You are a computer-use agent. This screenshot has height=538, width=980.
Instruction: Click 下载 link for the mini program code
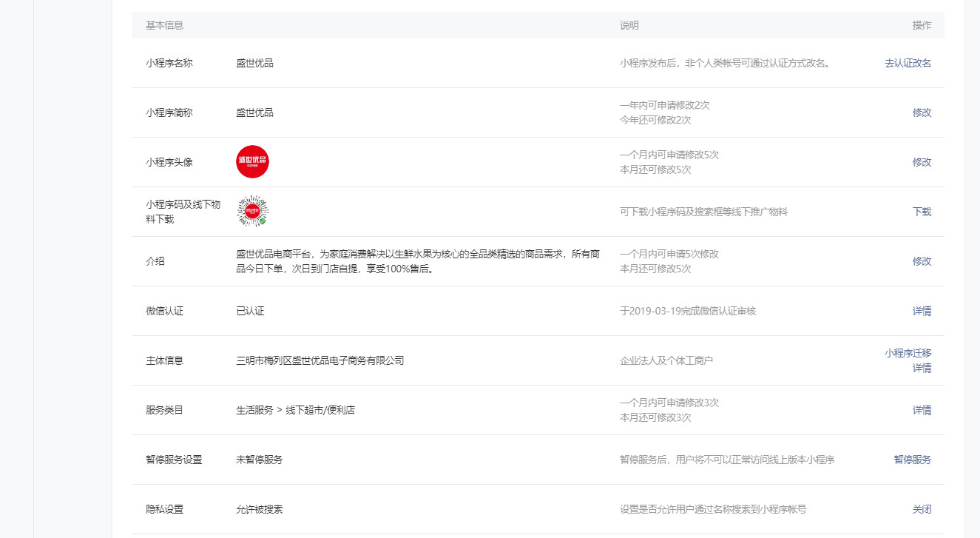click(922, 212)
